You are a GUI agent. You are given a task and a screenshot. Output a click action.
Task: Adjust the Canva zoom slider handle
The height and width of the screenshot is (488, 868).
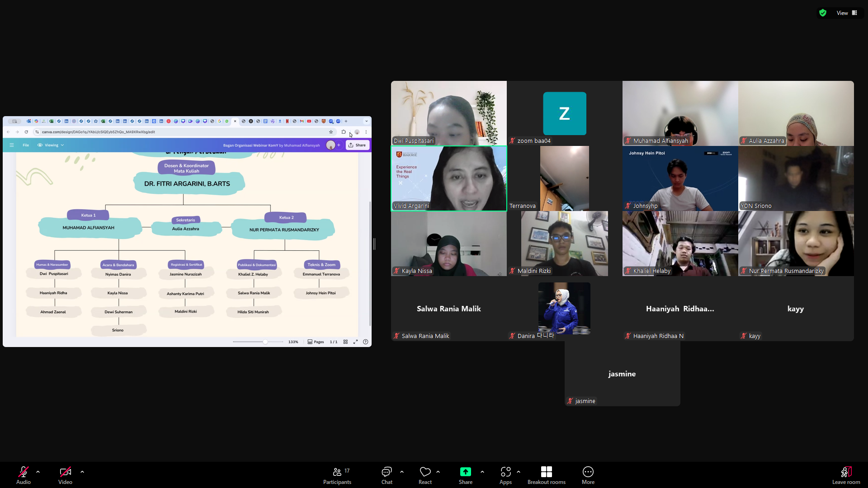[x=265, y=342]
